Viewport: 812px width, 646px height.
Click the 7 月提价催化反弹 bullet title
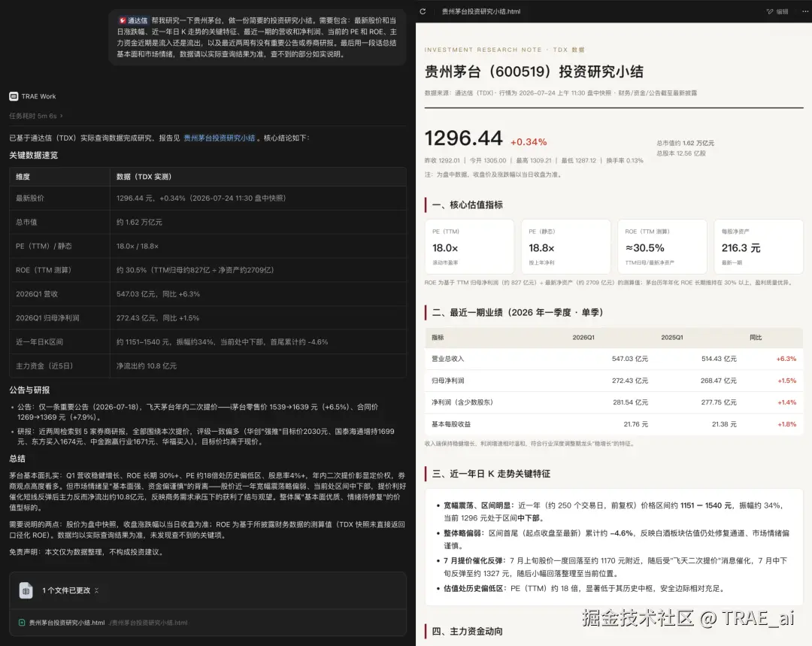473,560
